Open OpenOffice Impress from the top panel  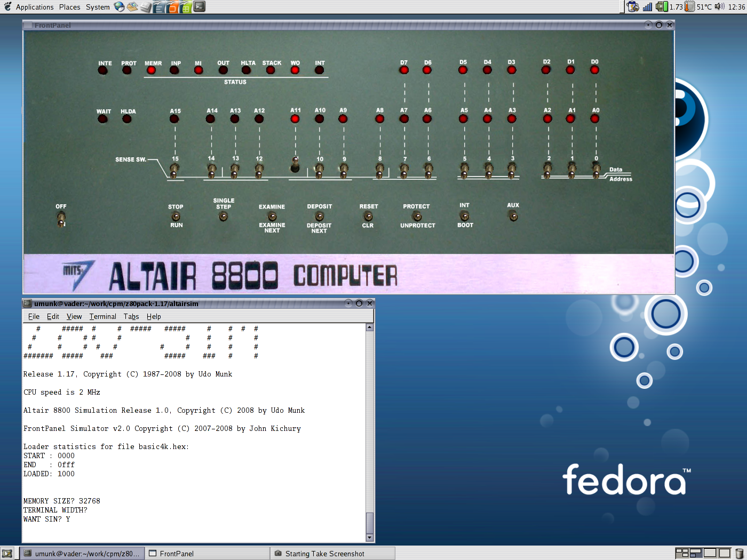pyautogui.click(x=171, y=7)
